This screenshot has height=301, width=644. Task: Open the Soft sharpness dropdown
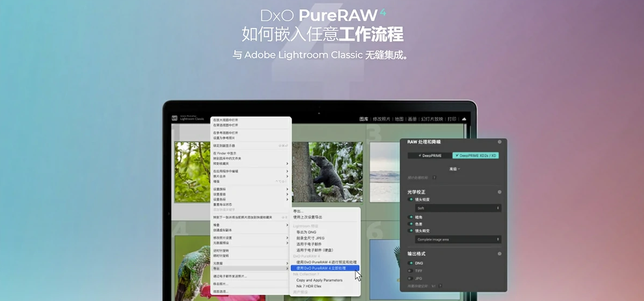458,208
